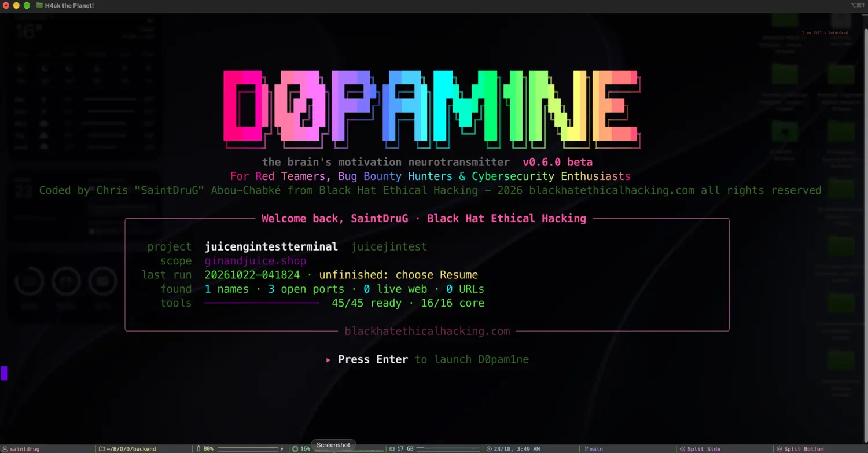This screenshot has width=868, height=453.
Task: Click the "1 names" found count
Action: coord(227,289)
